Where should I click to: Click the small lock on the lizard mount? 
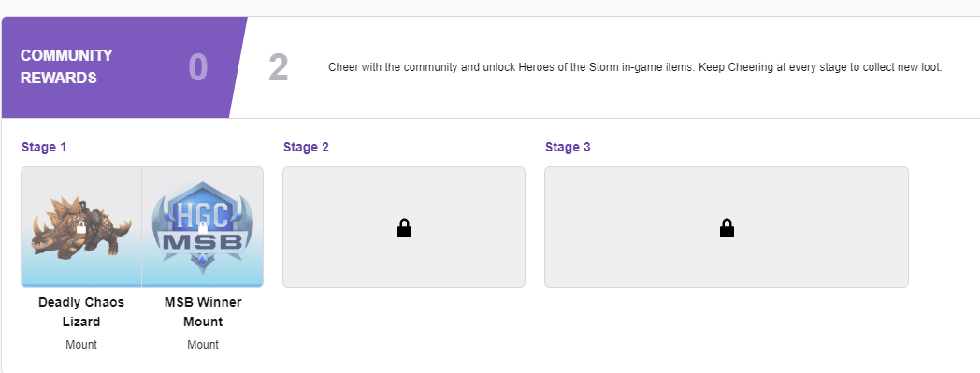click(80, 227)
